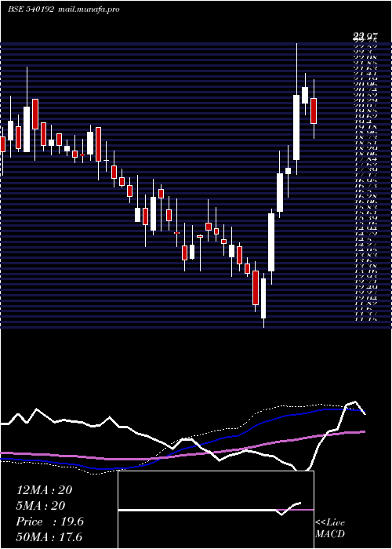Viewport: 392px width, 549px height.
Task: Select the 12MA : 20 reading
Action: pos(44,490)
